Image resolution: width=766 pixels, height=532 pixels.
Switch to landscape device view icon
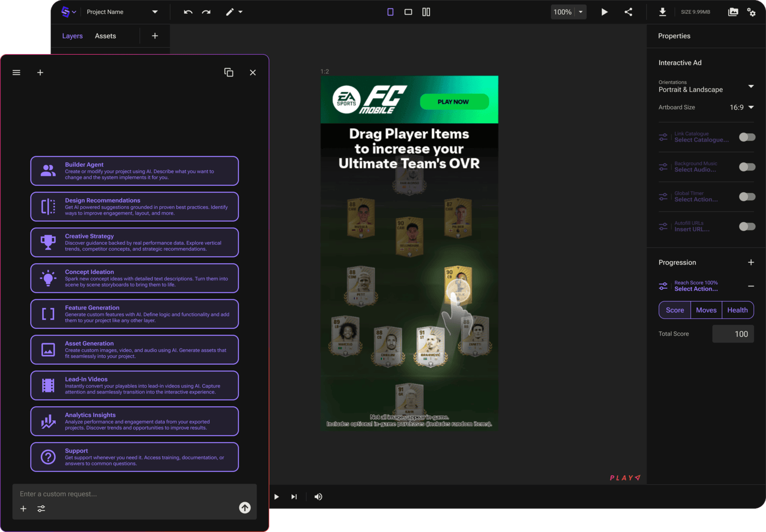click(408, 12)
